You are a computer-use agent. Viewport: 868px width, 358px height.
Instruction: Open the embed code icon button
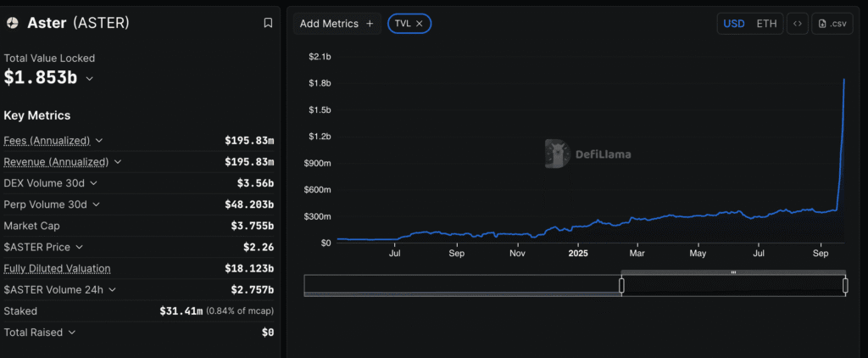tap(797, 24)
